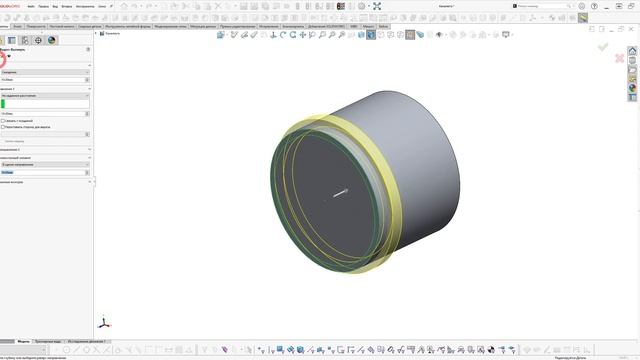The height and width of the screenshot is (360, 640).
Task: Switch to the Surfaces CommandManager tab
Action: click(36, 26)
